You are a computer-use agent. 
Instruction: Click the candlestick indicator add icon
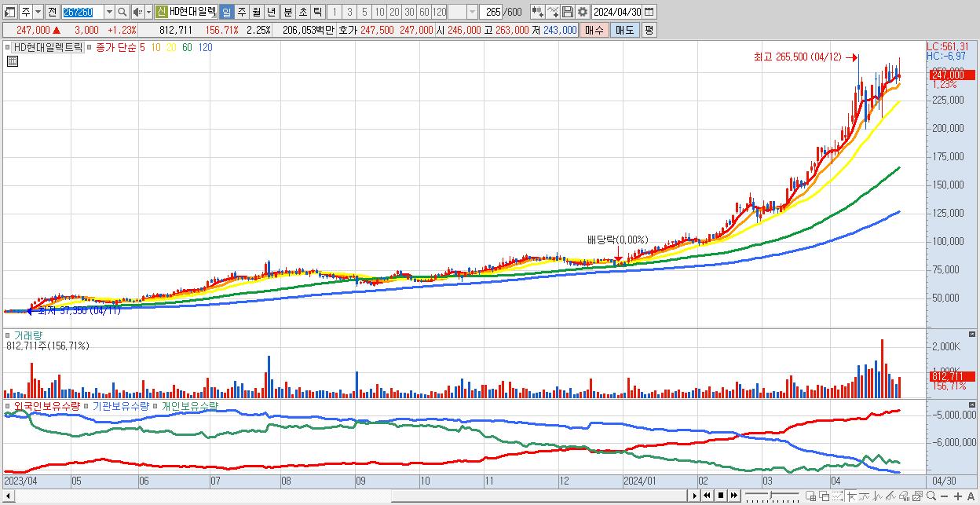point(537,12)
